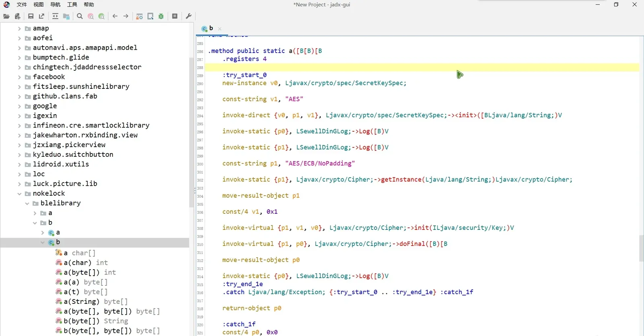Click the package tree vertical scrollbar
The width and height of the screenshot is (644, 336).
click(192, 132)
